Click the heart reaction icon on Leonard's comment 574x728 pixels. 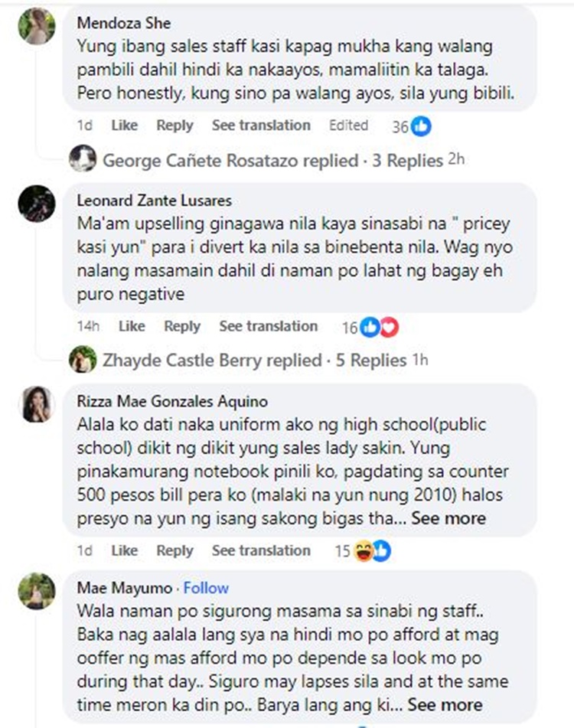click(x=390, y=328)
